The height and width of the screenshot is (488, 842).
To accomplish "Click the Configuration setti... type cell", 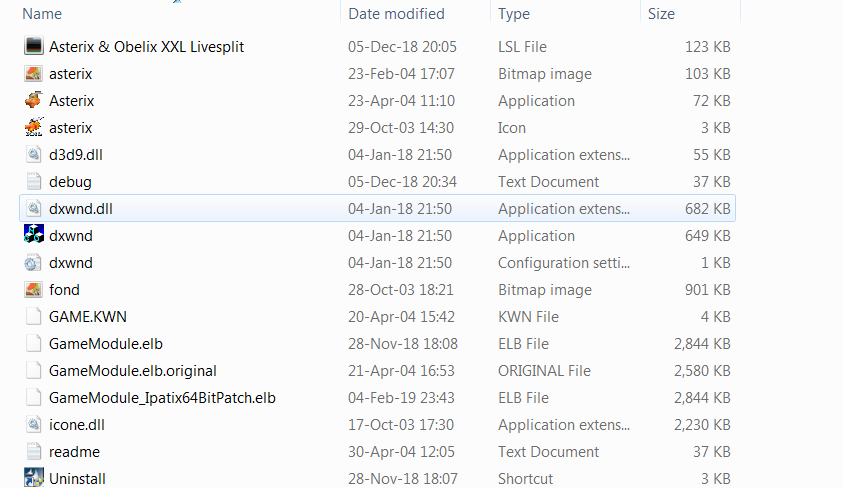I will pyautogui.click(x=564, y=263).
